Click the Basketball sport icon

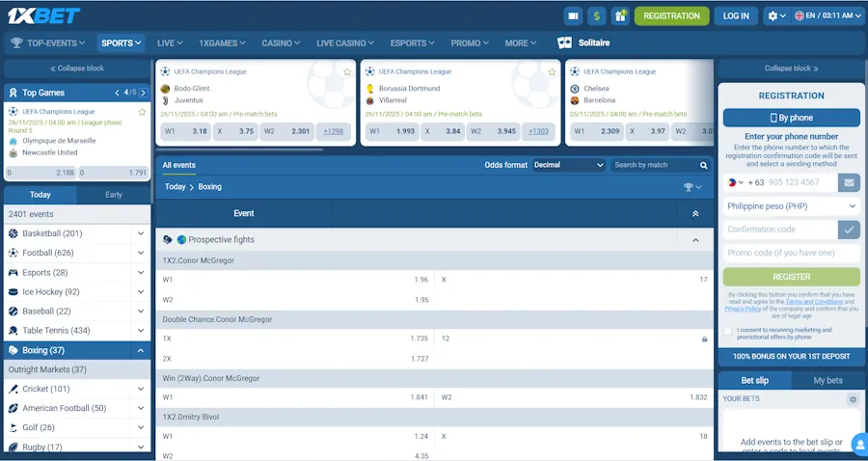14,233
